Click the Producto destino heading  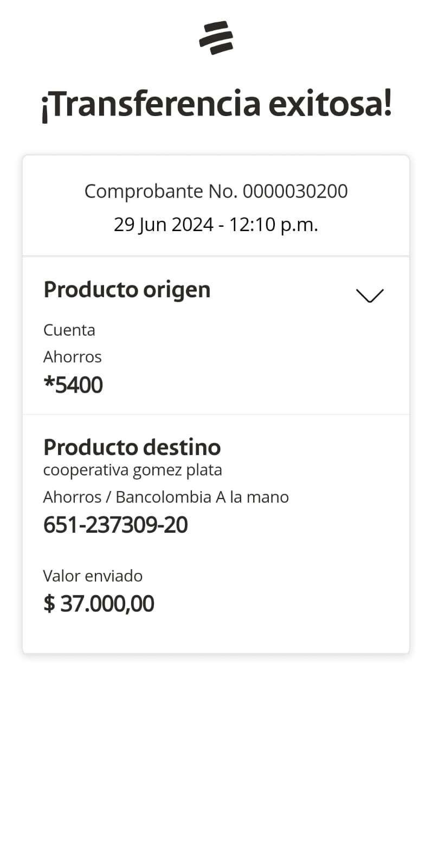[132, 448]
